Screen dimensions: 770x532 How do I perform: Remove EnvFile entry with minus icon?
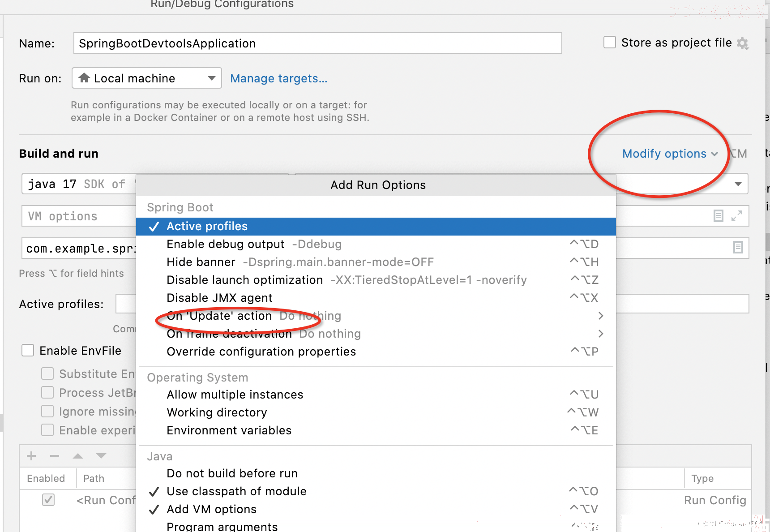(x=55, y=456)
